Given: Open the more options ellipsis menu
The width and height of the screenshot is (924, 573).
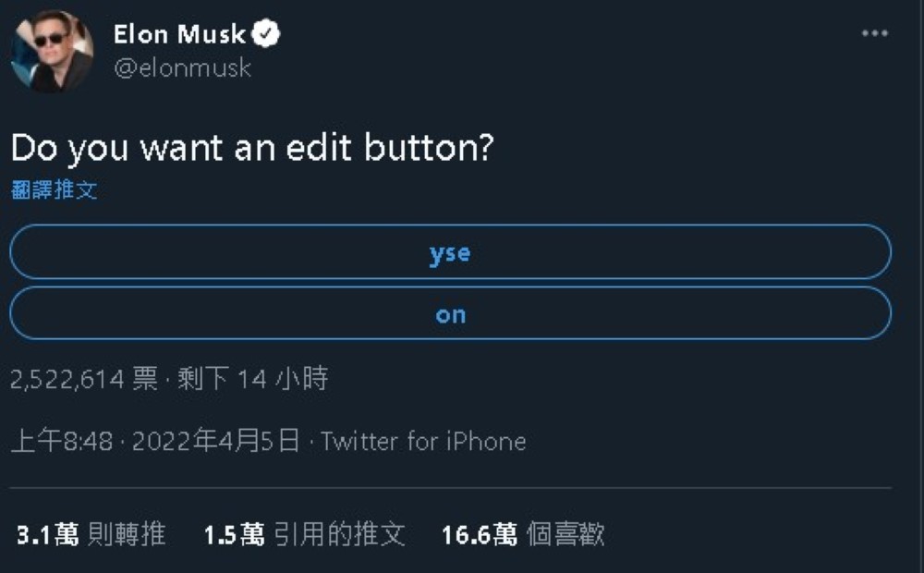Looking at the screenshot, I should pos(874,34).
